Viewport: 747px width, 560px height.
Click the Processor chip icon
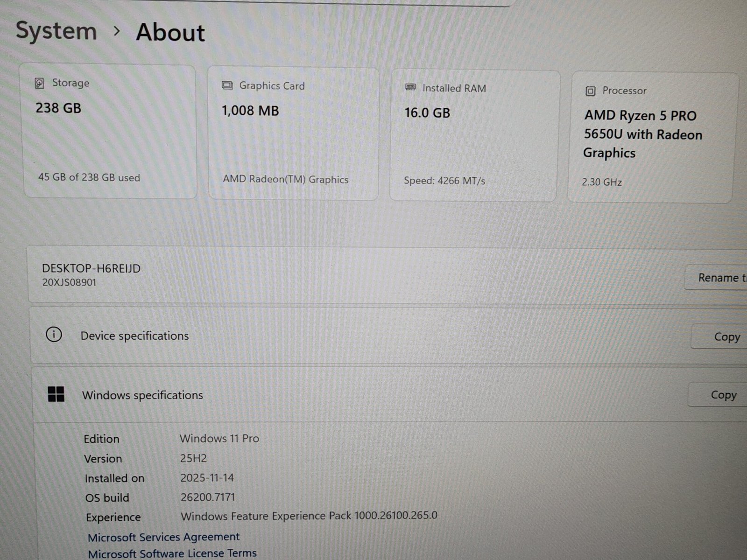(590, 91)
